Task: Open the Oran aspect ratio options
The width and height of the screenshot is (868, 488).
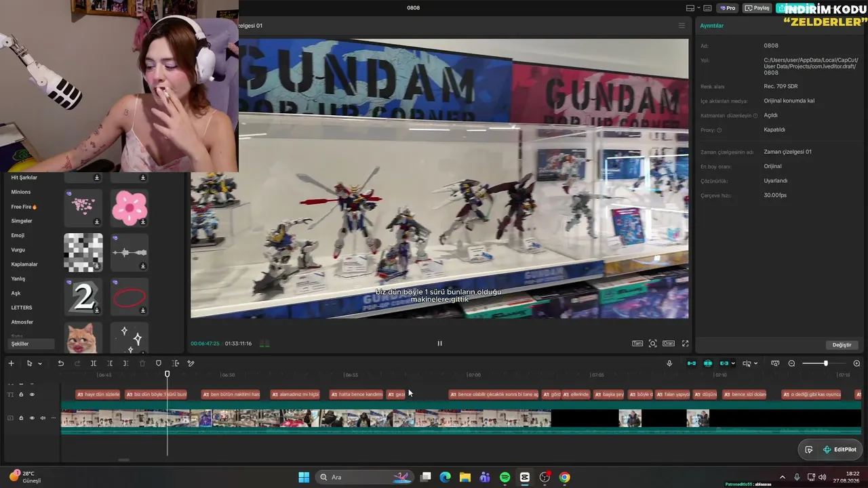Action: (x=669, y=344)
